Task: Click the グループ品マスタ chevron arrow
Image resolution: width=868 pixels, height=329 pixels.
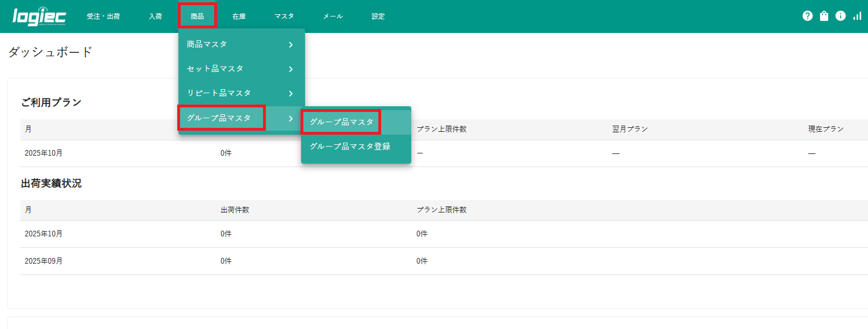Action: point(290,118)
